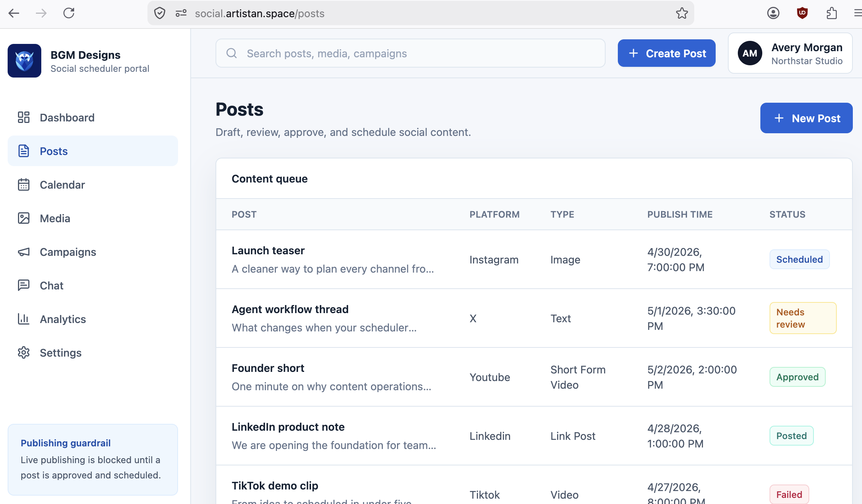Screen dimensions: 862x504
Task: Click the 5/2/2026, 2:00:00 PM publish time
Action: coord(692,377)
